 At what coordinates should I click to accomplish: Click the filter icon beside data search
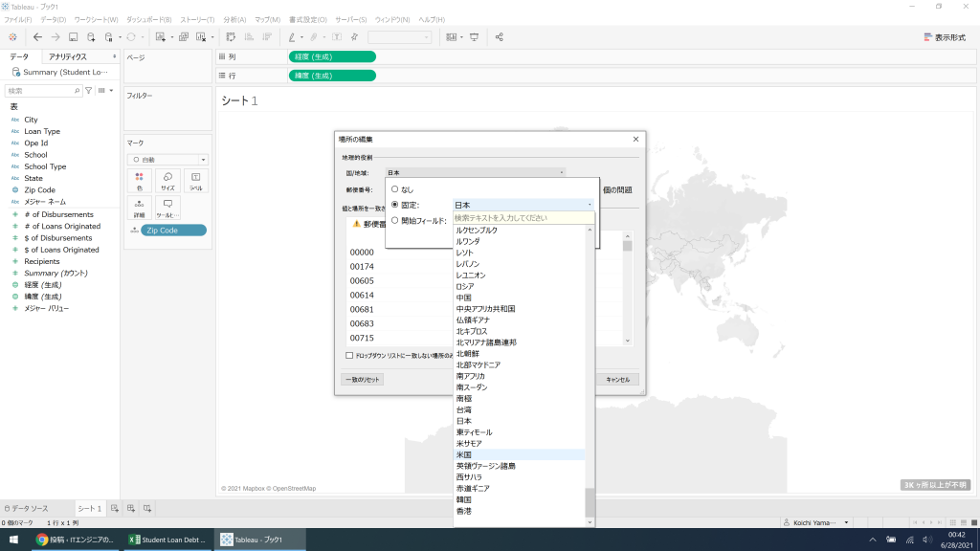(89, 91)
